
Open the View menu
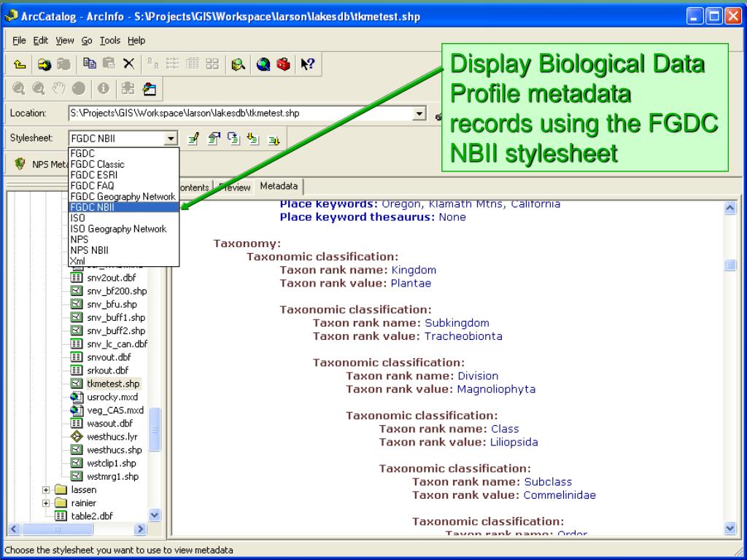pyautogui.click(x=64, y=41)
